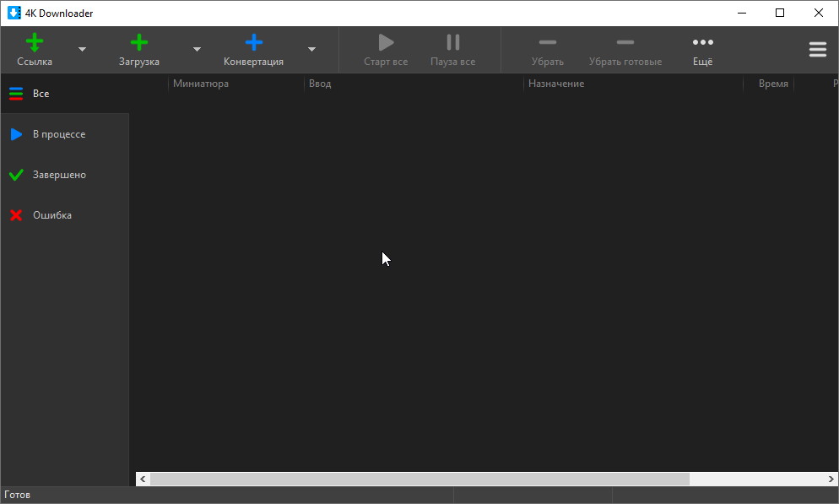Open the Ещё three-dots menu
This screenshot has height=504, width=839.
click(702, 43)
